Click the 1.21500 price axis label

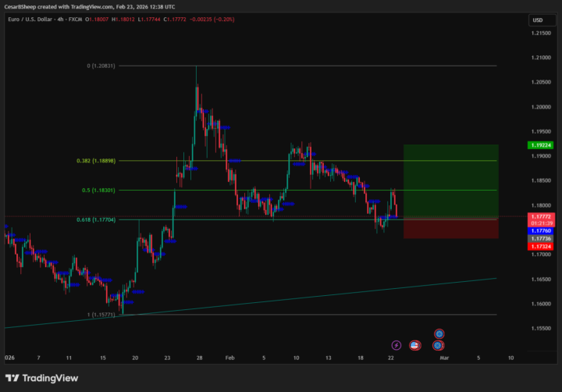[x=541, y=33]
